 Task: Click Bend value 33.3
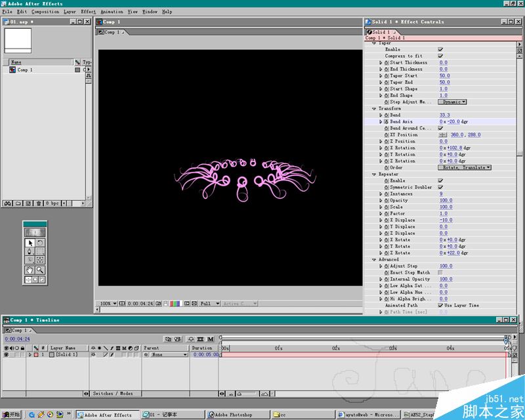coord(445,115)
